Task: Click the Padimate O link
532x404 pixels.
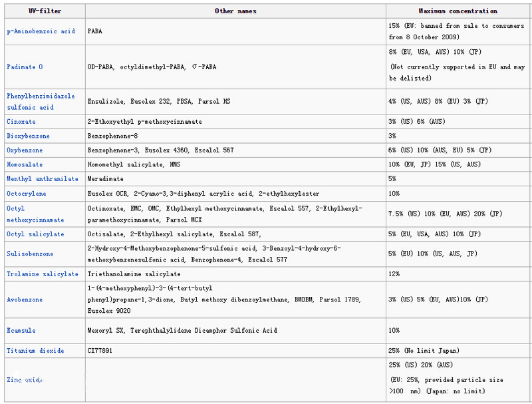Action: click(25, 67)
